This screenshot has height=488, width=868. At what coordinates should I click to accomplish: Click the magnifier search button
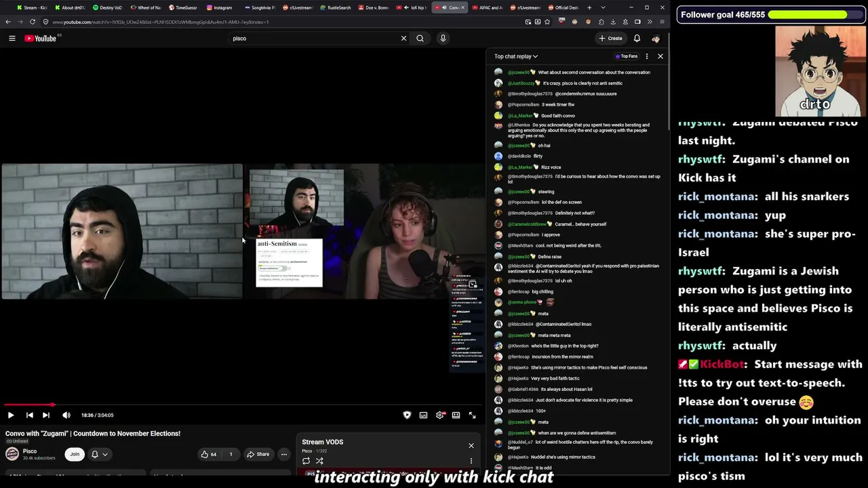pos(420,39)
